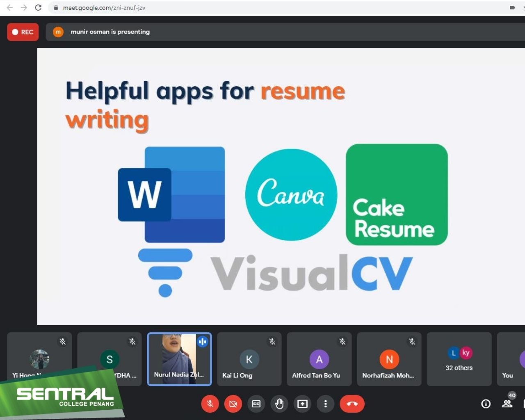Click the Present now screen share button
The height and width of the screenshot is (420, 525).
[x=302, y=404]
